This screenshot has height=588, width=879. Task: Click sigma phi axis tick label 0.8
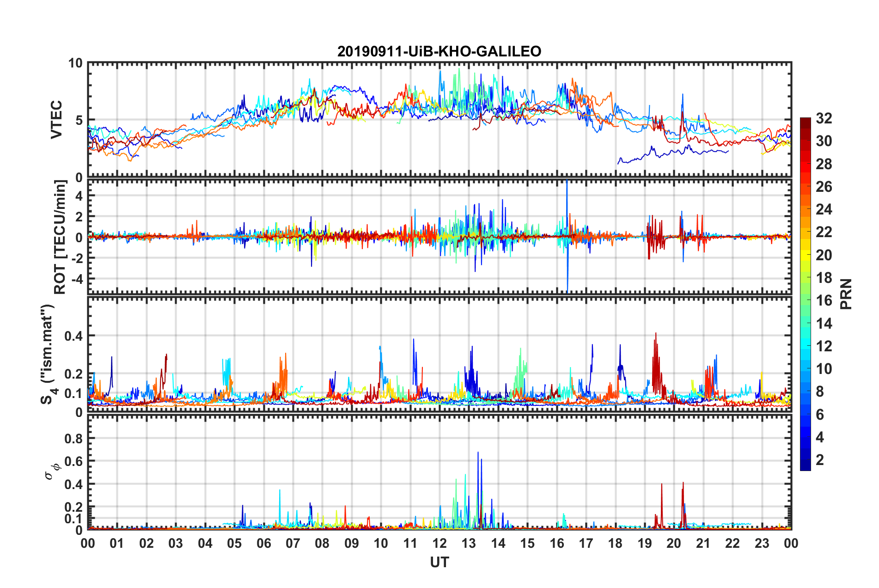click(x=74, y=438)
